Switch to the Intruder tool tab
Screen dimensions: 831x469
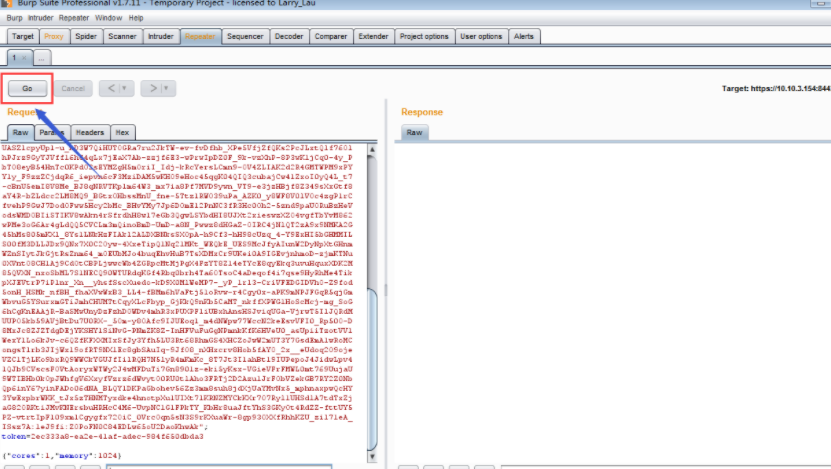161,37
